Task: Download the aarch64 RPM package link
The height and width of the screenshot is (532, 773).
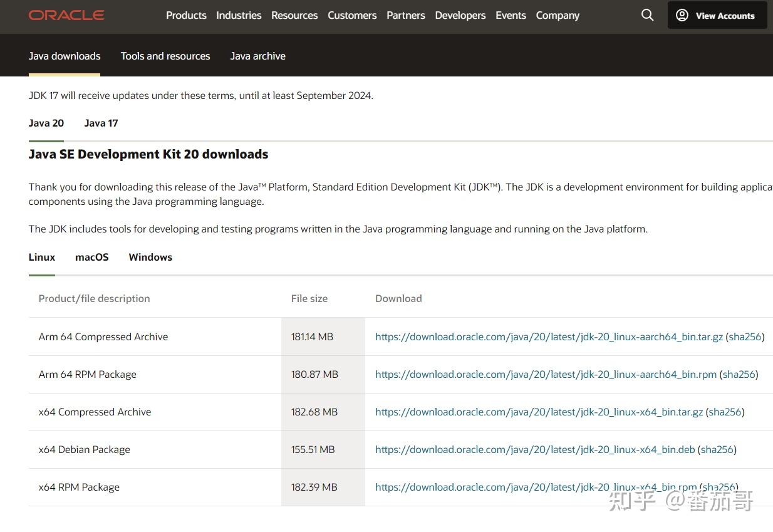Action: [x=546, y=374]
